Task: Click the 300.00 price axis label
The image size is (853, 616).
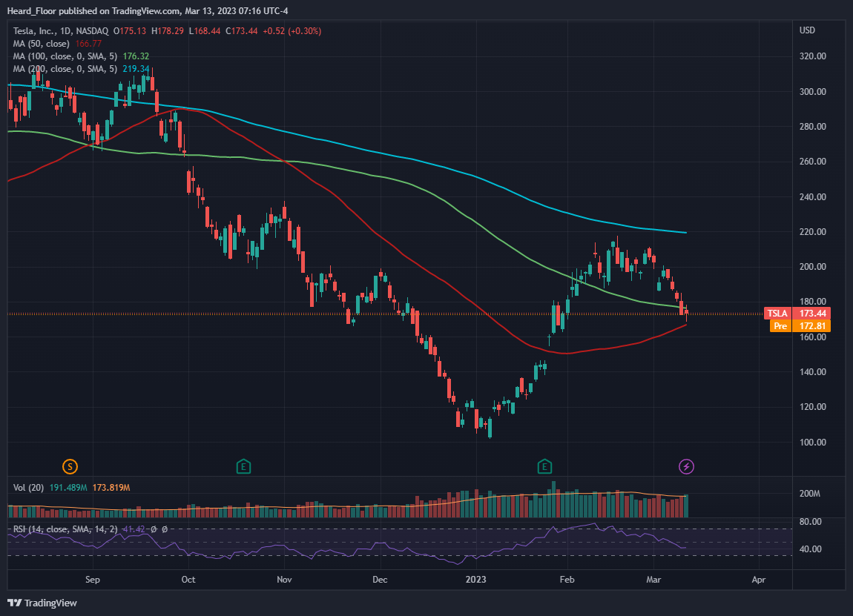Action: coord(813,91)
